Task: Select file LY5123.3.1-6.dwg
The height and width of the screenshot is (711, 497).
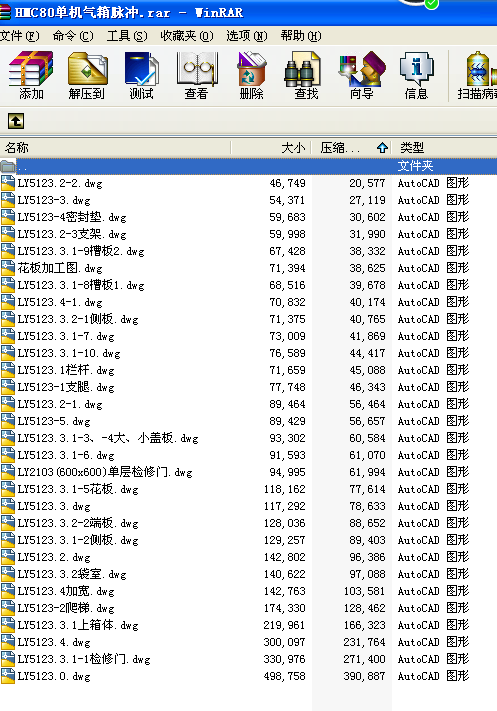Action: (x=66, y=455)
